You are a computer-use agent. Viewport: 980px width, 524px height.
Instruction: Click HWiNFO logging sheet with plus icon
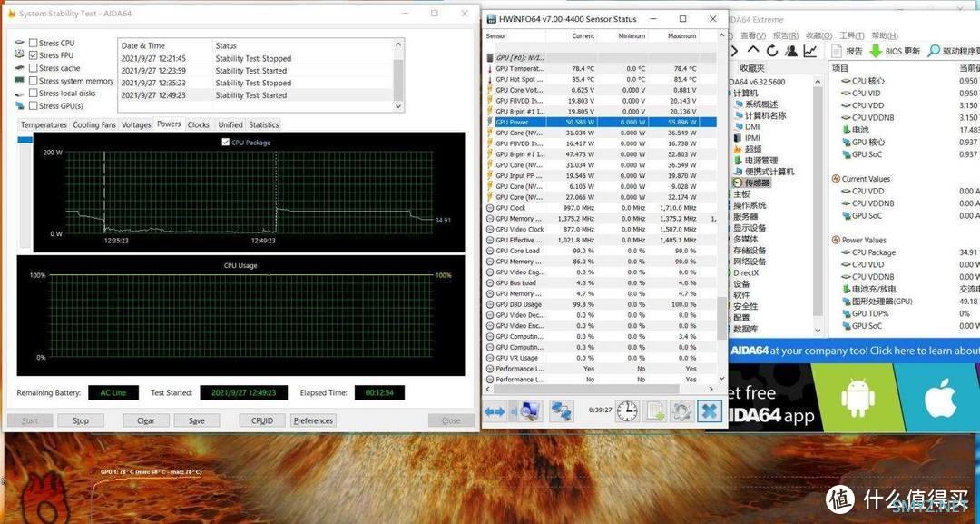(x=655, y=410)
